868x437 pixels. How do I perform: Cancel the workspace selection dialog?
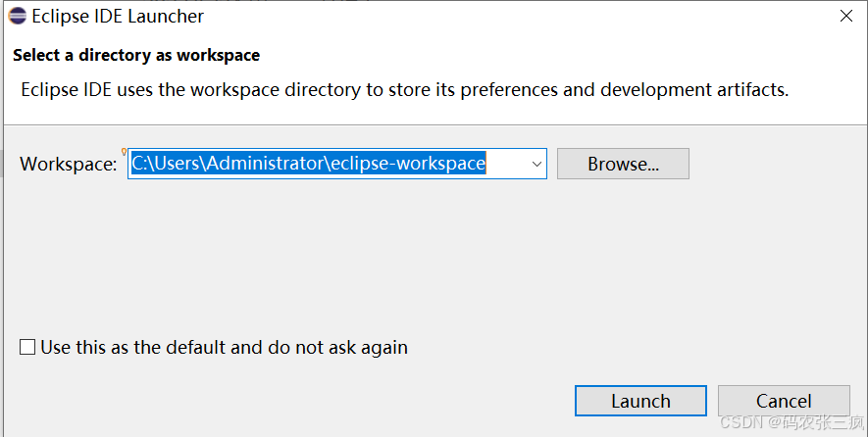[x=784, y=401]
